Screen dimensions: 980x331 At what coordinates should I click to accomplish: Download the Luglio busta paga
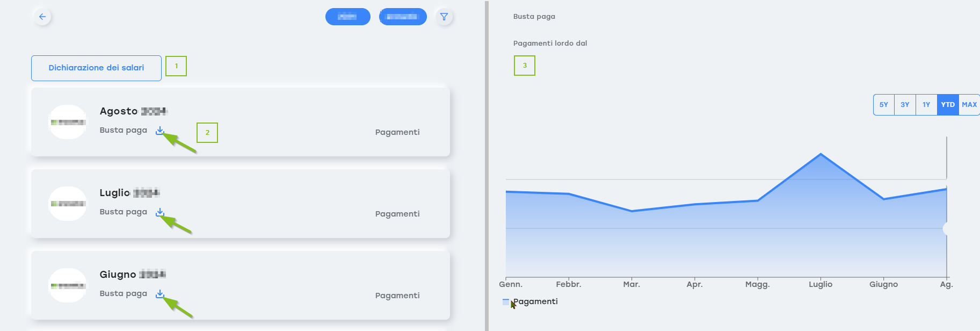click(159, 212)
